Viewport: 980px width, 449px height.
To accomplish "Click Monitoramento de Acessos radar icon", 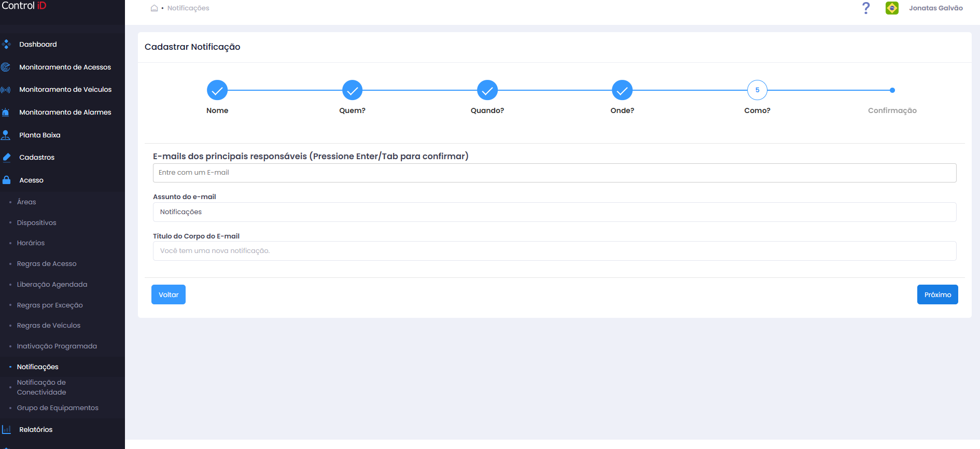I will point(6,67).
